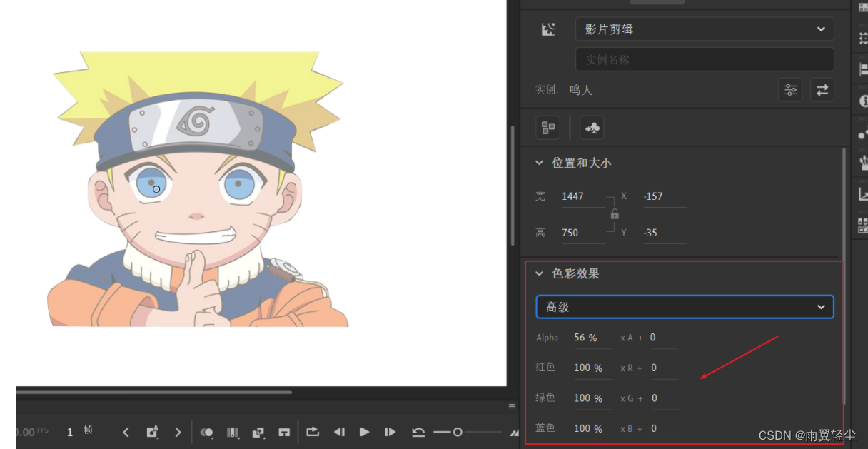Click the 实例名称 instance name field
Viewport: 868px width, 449px height.
(705, 59)
